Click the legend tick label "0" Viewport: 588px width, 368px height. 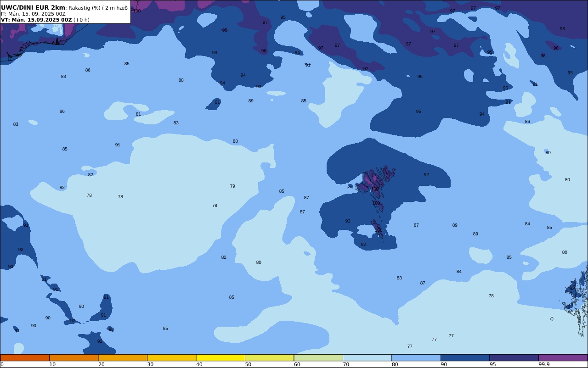(2, 364)
